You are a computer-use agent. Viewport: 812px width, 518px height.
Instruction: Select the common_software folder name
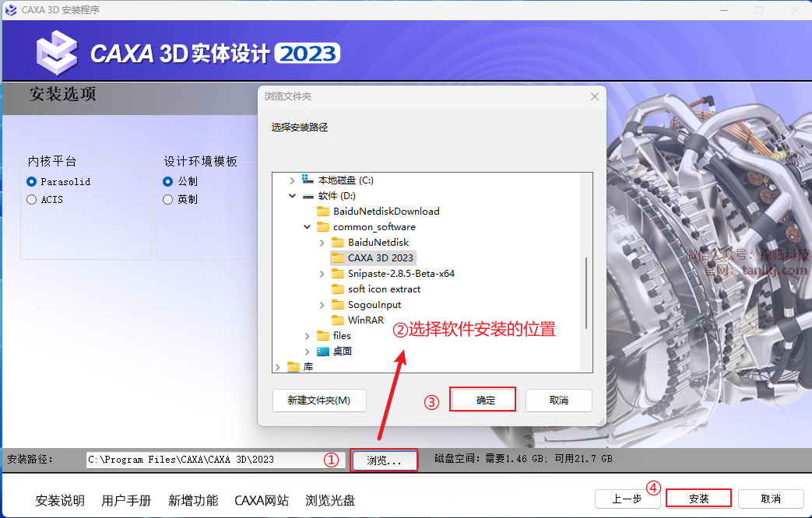[374, 226]
